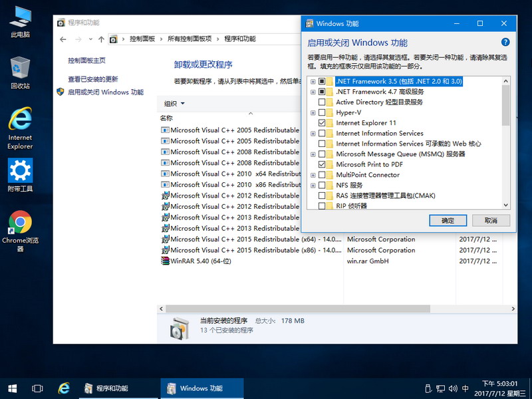The height and width of the screenshot is (399, 532).
Task: Enable NFS 服务 checkbox
Action: (x=322, y=186)
